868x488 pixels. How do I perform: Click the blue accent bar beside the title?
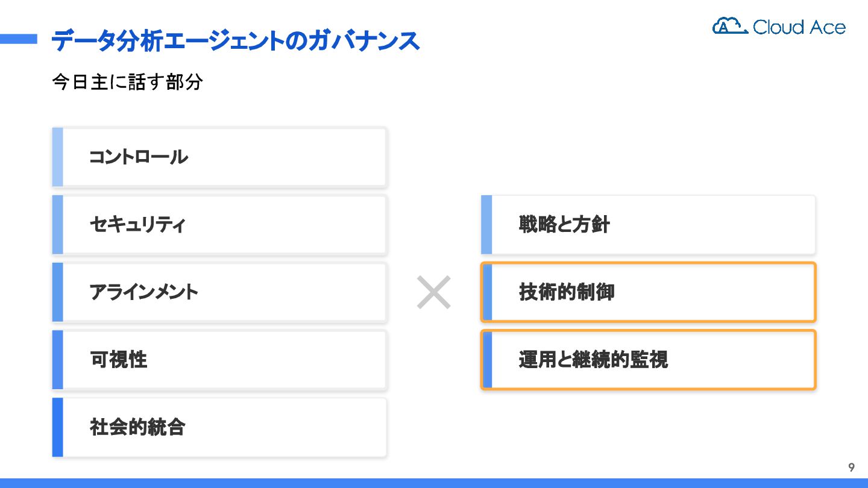[x=18, y=39]
